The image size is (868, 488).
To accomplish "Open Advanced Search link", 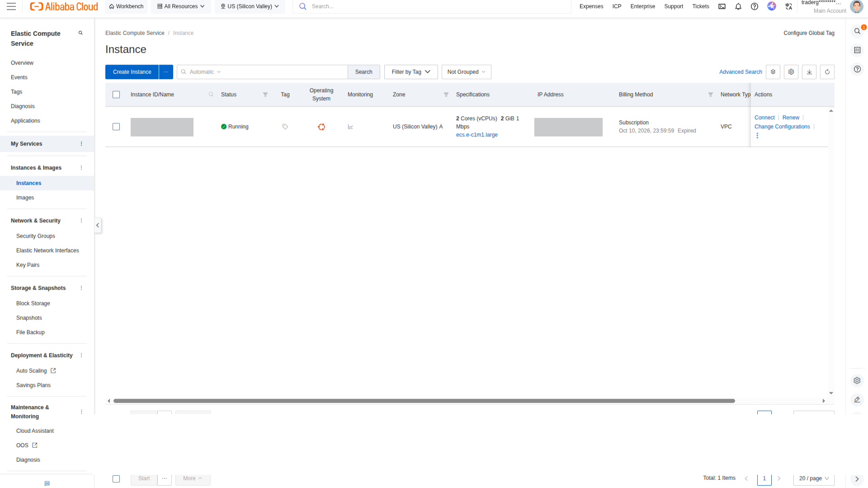I will [x=741, y=72].
